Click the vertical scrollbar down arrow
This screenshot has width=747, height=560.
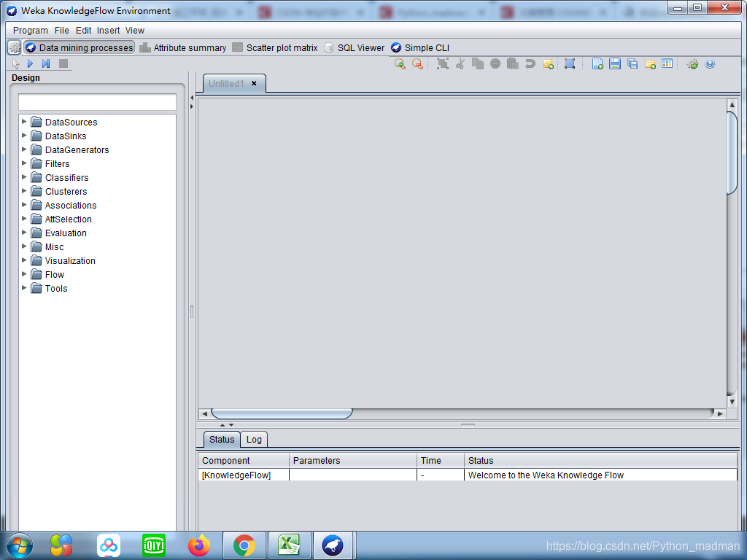tap(732, 402)
